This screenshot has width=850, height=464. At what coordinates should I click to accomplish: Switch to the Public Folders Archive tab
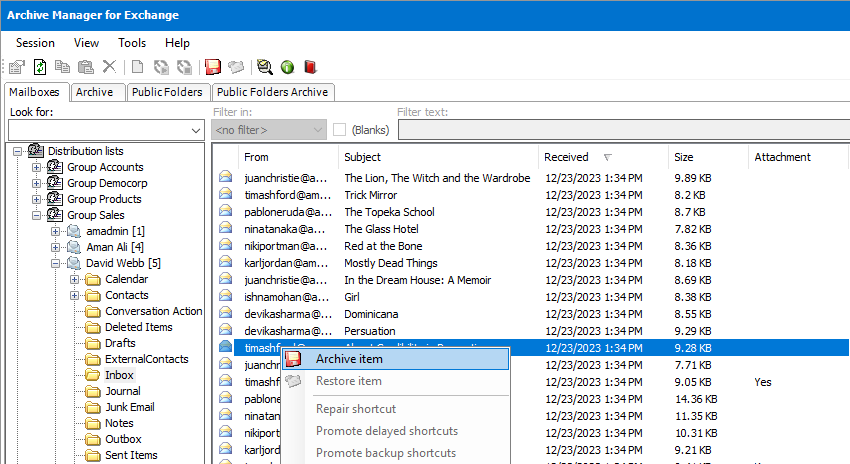click(x=273, y=92)
